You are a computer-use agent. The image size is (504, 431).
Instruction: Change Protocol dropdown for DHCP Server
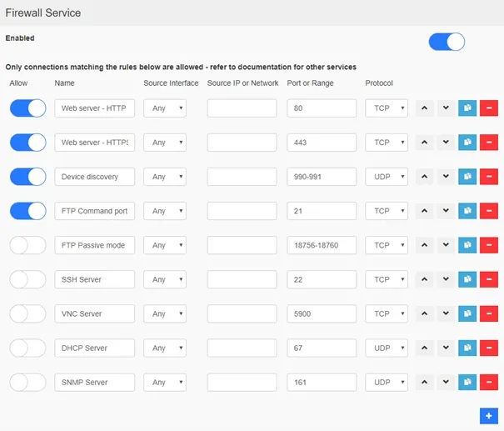[387, 348]
